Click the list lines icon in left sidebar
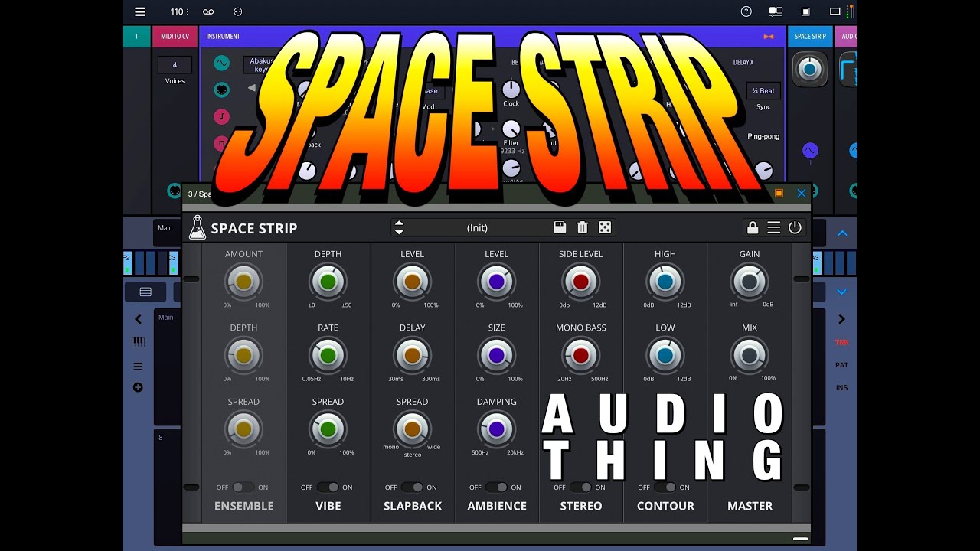This screenshot has height=551, width=980. 138,366
